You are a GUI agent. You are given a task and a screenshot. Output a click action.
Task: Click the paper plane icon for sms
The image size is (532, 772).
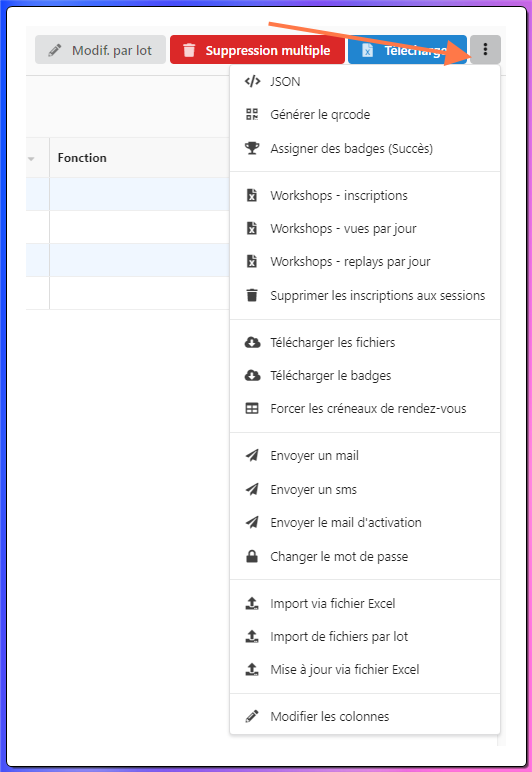pyautogui.click(x=252, y=489)
